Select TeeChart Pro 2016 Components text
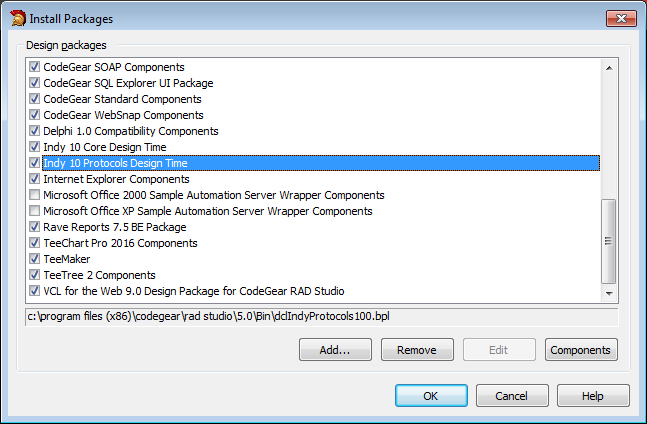Viewport: 647px width, 424px height. tap(120, 243)
